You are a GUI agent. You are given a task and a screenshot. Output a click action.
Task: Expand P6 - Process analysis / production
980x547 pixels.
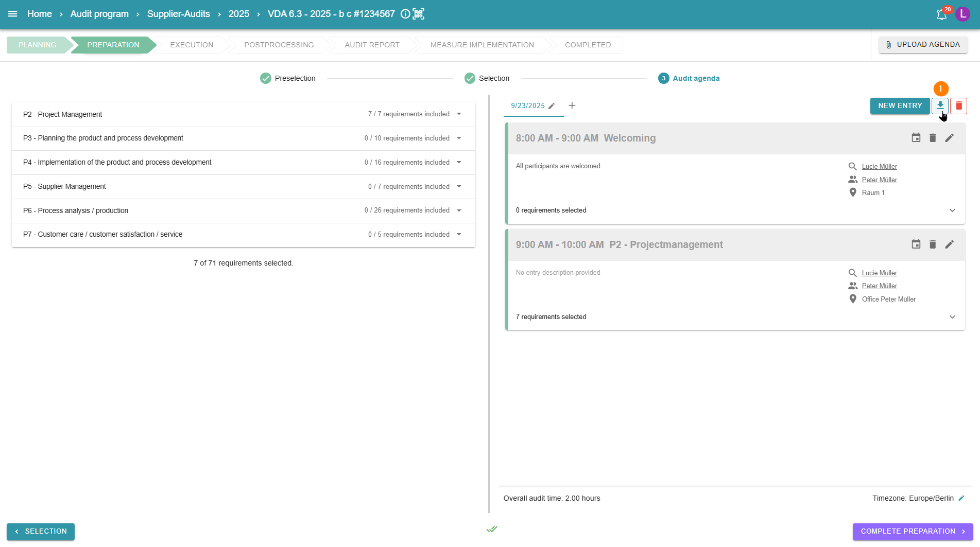coord(459,210)
